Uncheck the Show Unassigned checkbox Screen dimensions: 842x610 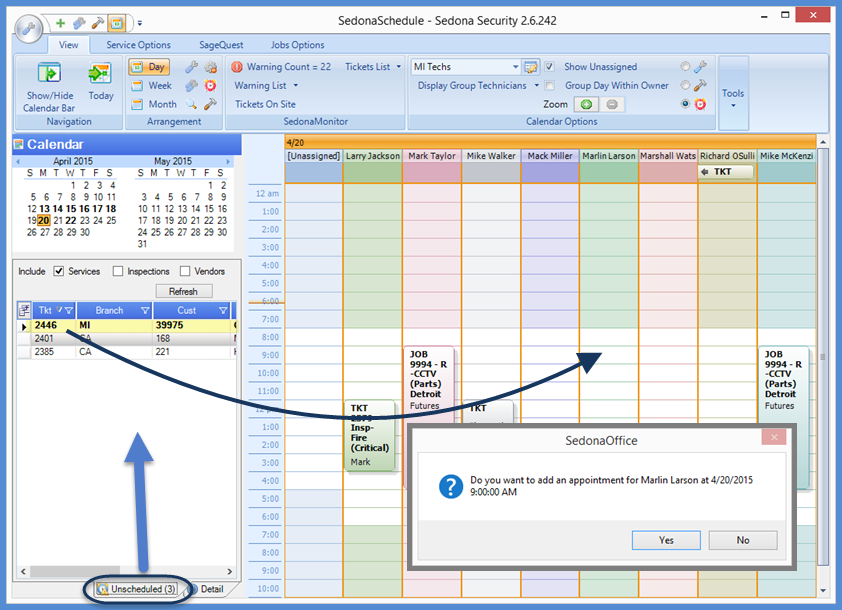point(549,67)
